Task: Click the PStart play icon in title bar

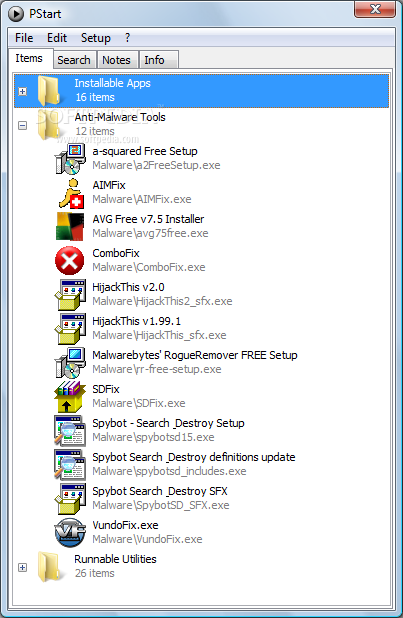Action: pos(16,14)
